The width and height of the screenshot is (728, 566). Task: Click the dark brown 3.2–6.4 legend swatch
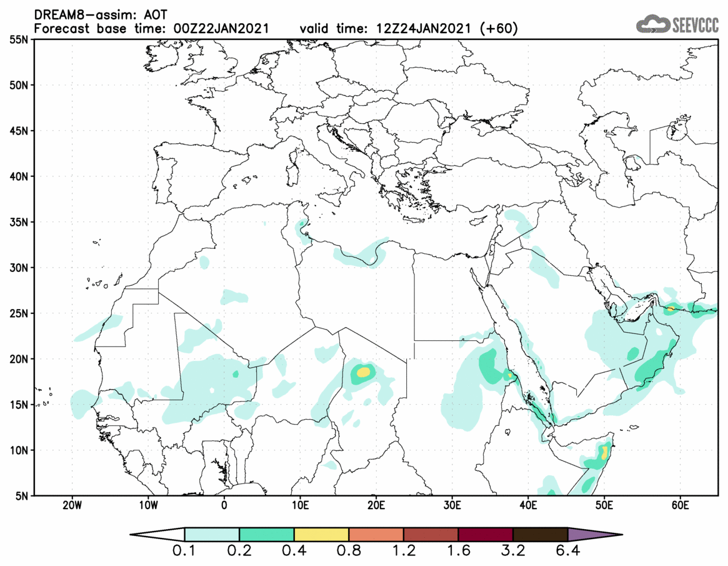coord(541,534)
